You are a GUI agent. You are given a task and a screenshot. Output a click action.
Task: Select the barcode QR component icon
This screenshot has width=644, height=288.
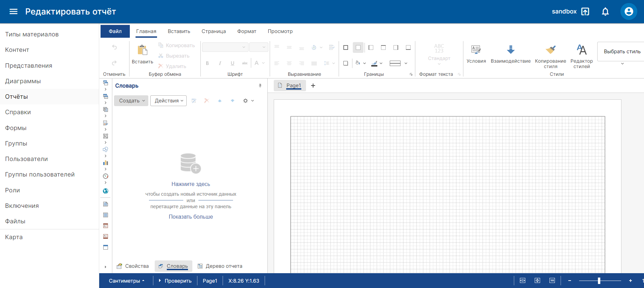pyautogui.click(x=106, y=136)
